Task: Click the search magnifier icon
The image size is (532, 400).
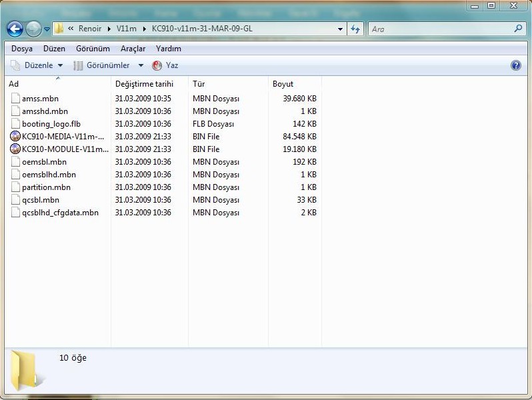Action: (519, 29)
